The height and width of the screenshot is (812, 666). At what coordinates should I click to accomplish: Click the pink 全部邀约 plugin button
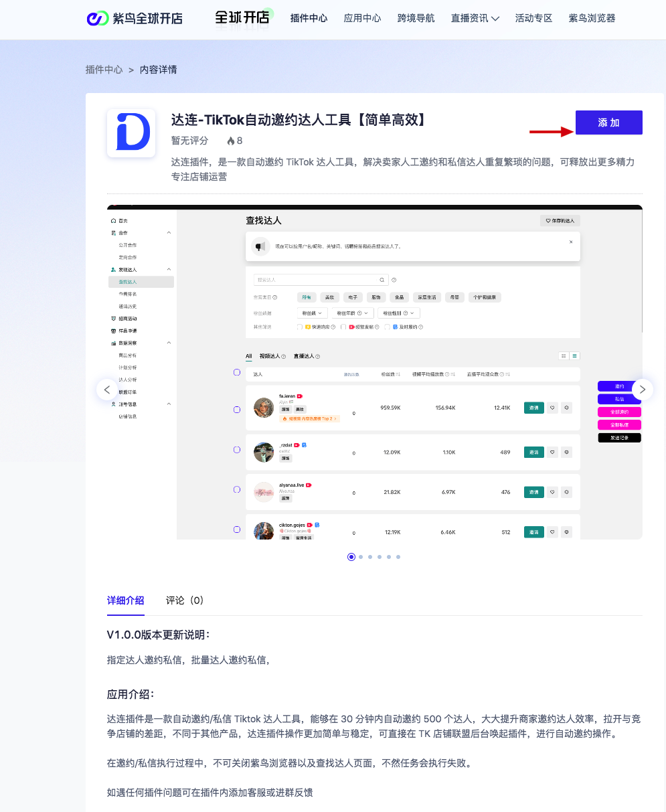point(619,412)
